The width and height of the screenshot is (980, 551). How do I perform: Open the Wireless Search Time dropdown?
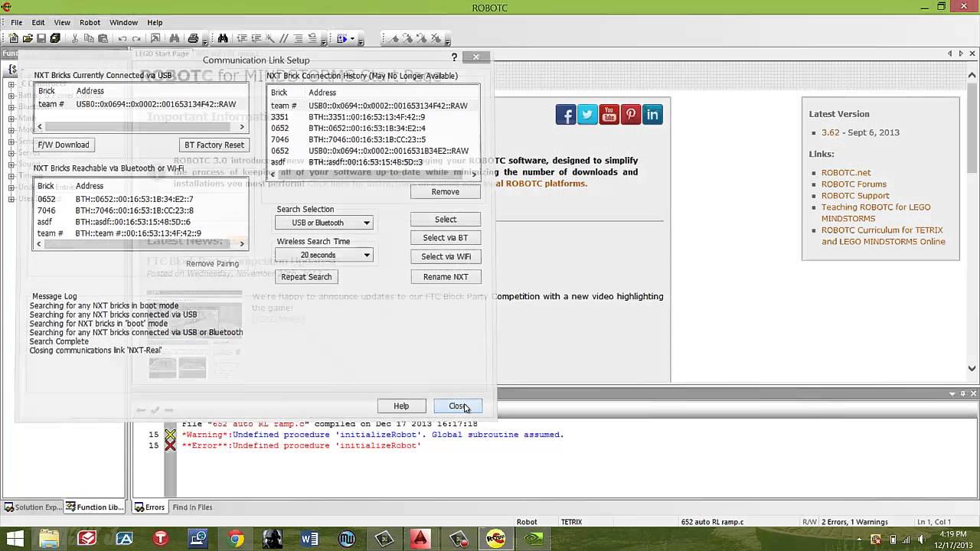click(324, 255)
